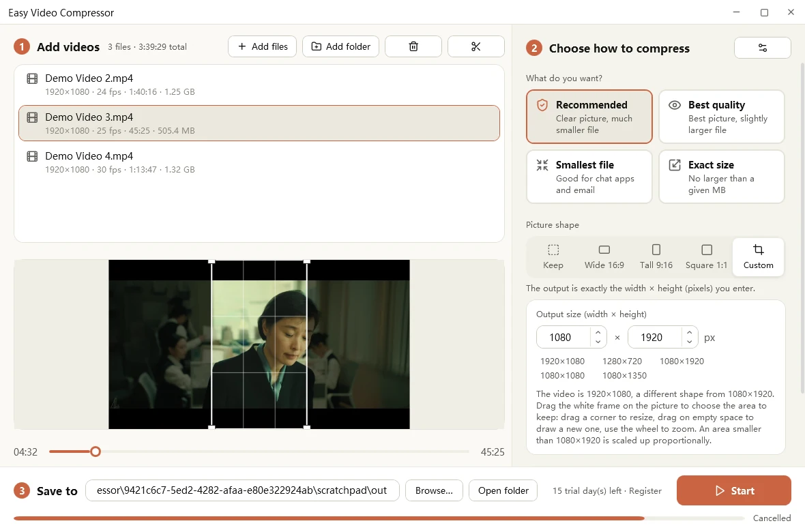This screenshot has width=805, height=532.
Task: Select Demo Video 4.mp4 in the list
Action: [259, 162]
